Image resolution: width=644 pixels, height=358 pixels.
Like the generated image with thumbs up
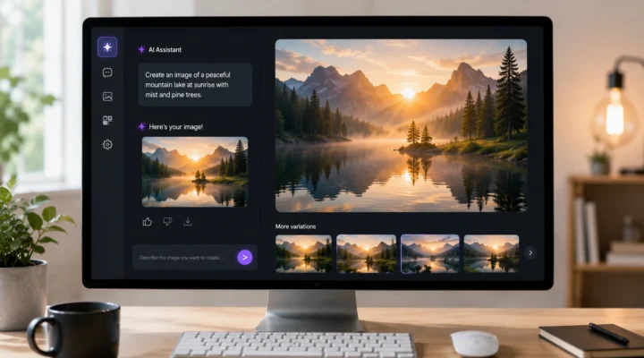(147, 222)
